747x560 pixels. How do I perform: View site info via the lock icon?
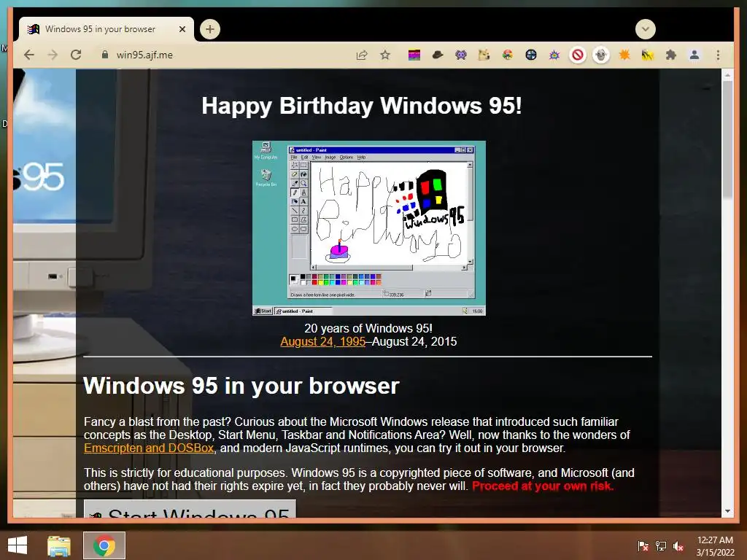[x=105, y=55]
